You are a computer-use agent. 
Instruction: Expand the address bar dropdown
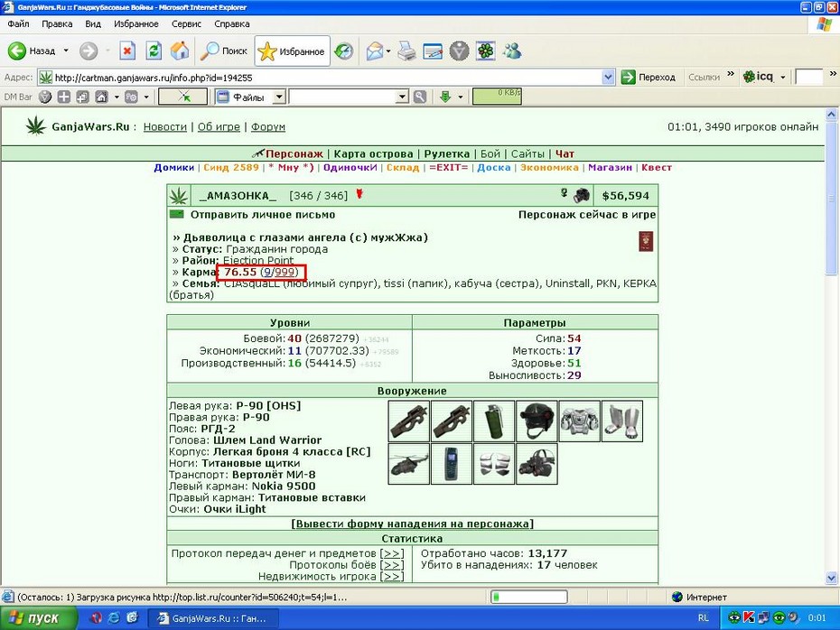tap(608, 78)
